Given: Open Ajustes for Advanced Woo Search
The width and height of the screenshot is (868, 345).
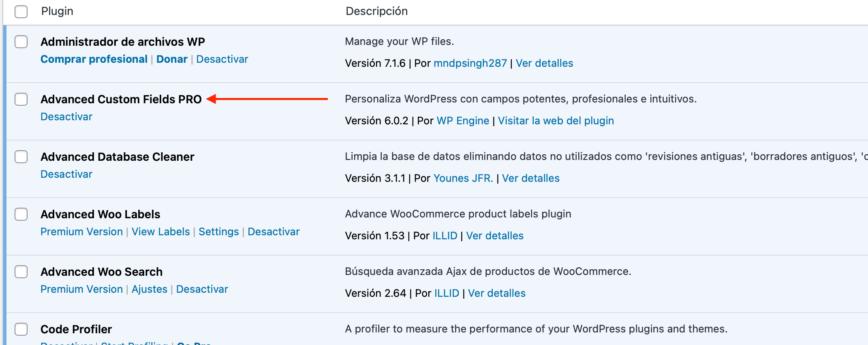Looking at the screenshot, I should pyautogui.click(x=149, y=289).
